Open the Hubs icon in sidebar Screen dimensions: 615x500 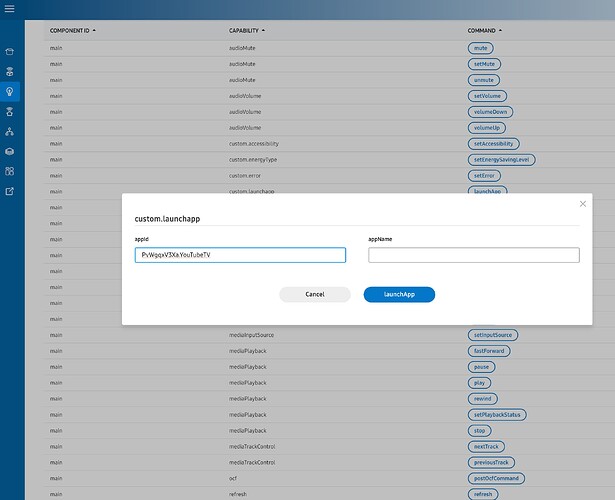(9, 72)
